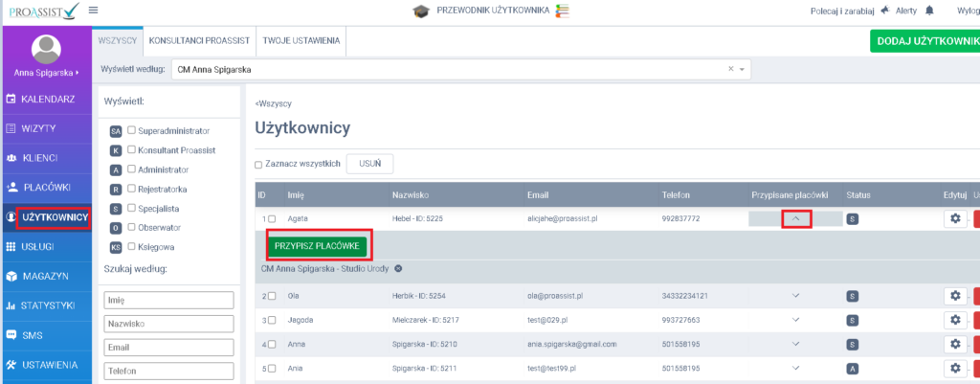Open the Wyświetl według dropdown arrow
This screenshot has height=384, width=980.
(742, 70)
